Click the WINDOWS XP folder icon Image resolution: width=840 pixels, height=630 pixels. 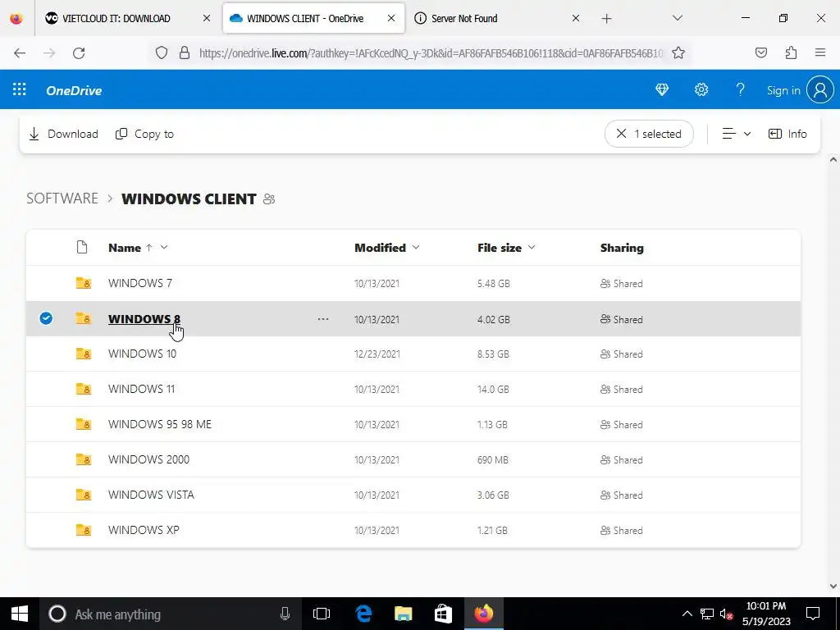pos(83,530)
